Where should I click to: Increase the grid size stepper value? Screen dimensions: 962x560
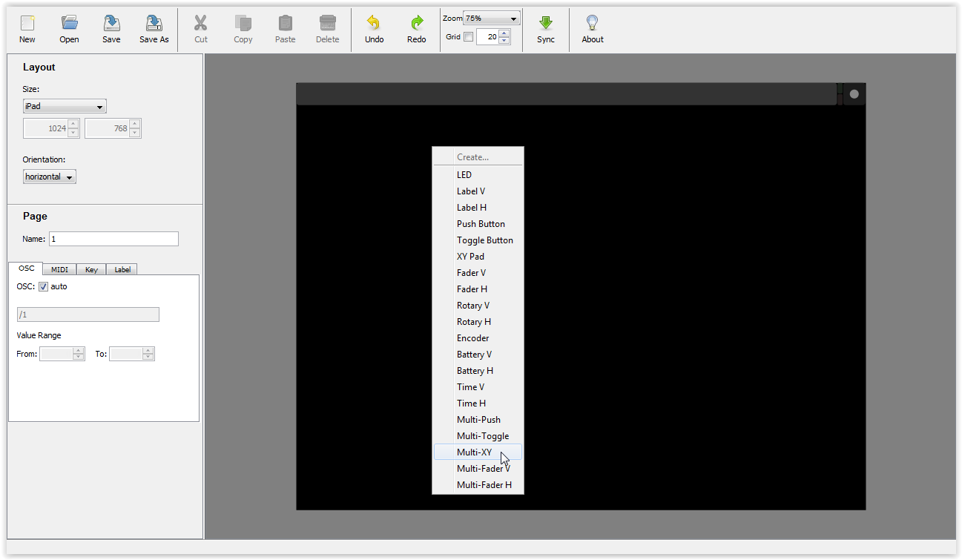point(504,33)
